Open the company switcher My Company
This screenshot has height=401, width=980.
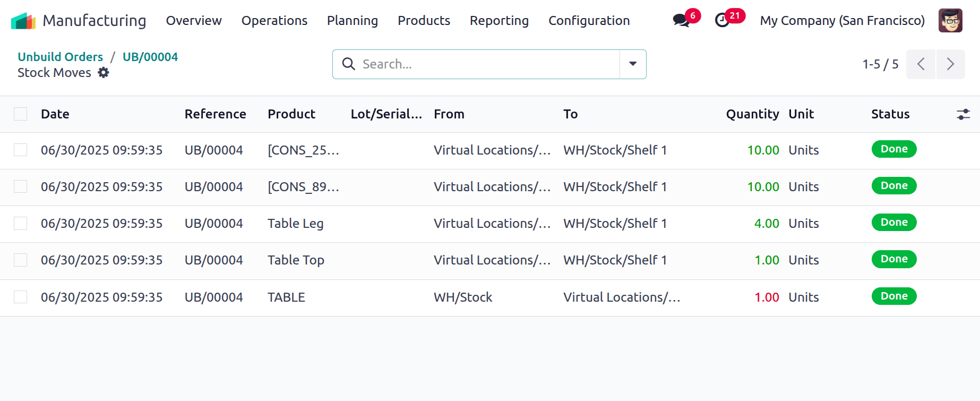point(842,21)
